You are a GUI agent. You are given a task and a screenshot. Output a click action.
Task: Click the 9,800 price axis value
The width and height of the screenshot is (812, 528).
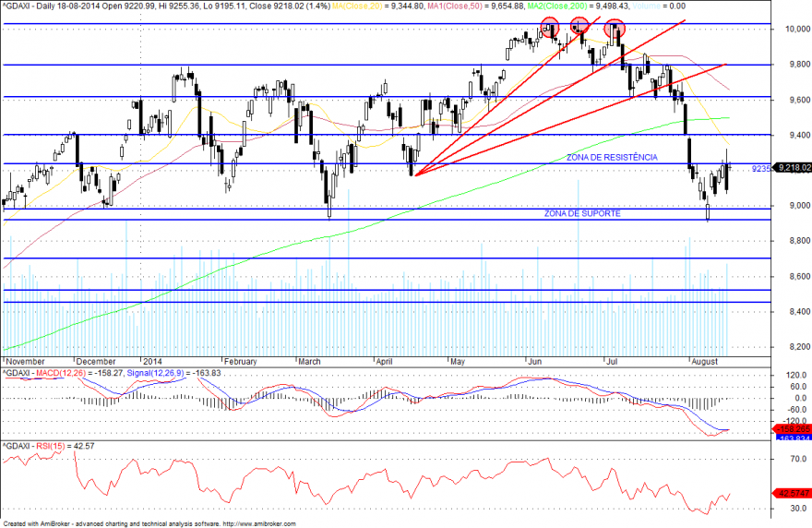800,65
